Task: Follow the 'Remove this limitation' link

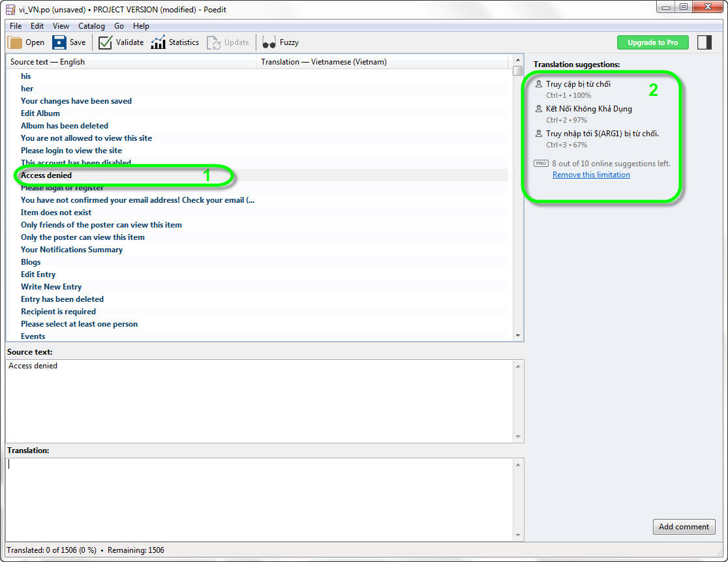Action: coord(591,175)
